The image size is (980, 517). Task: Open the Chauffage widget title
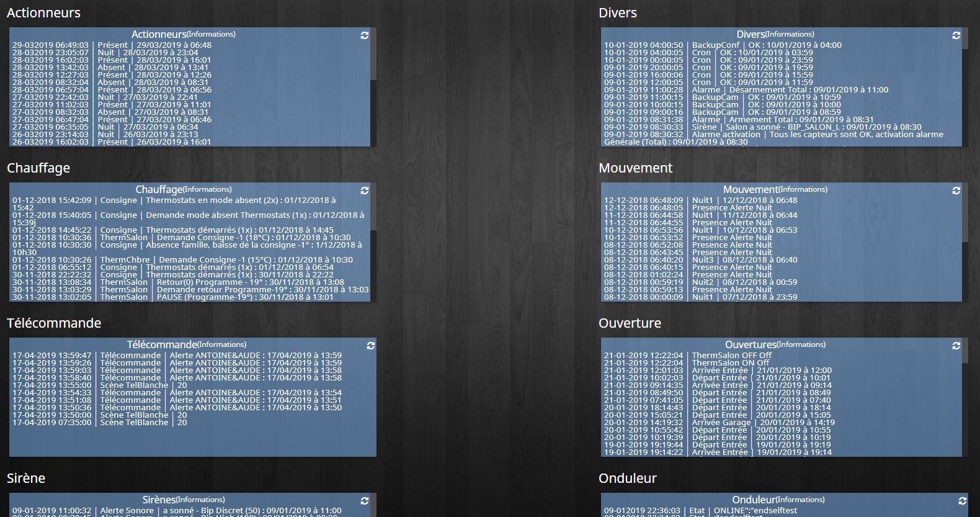coord(184,189)
